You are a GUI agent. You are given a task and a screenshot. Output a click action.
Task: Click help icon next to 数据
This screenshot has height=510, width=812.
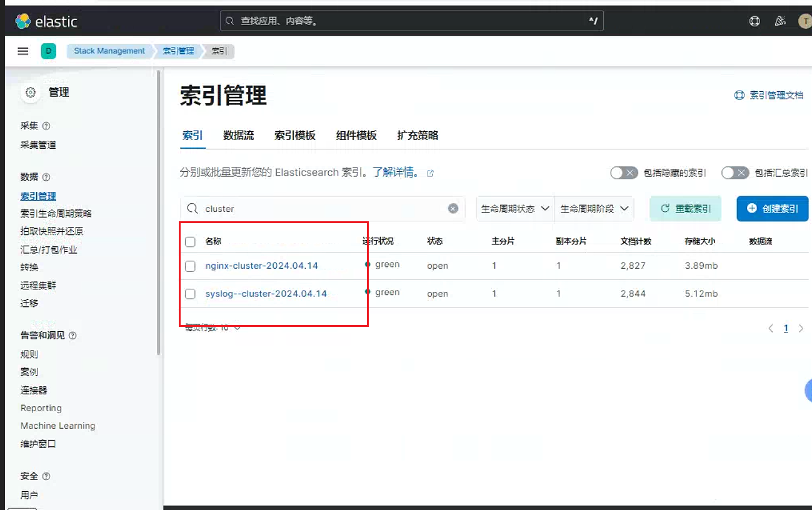pos(46,177)
